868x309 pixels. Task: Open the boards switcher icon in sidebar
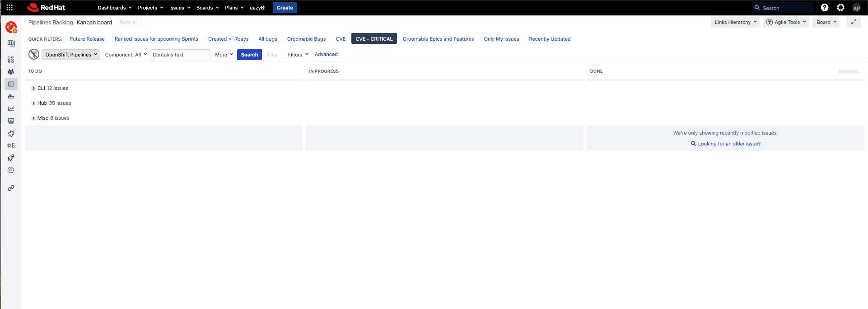[11, 43]
